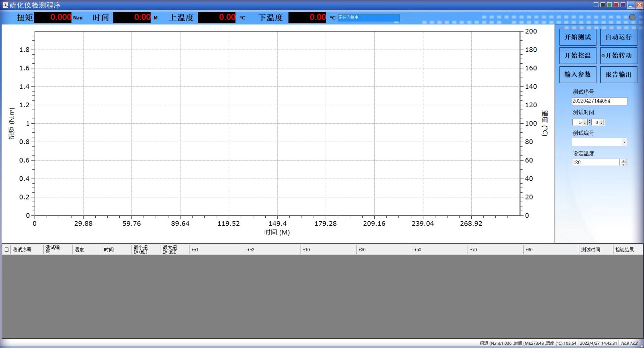Image resolution: width=644 pixels, height=361 pixels.
Task: Click the 下温度 readout showing 0.00
Action: click(307, 17)
